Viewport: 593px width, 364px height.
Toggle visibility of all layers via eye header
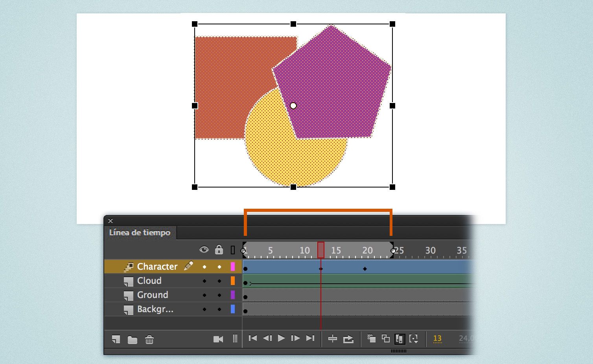coord(204,250)
